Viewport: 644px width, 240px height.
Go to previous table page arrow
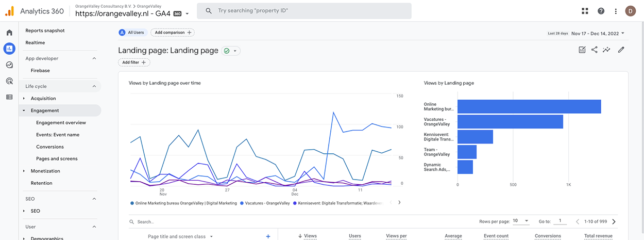[x=577, y=221]
